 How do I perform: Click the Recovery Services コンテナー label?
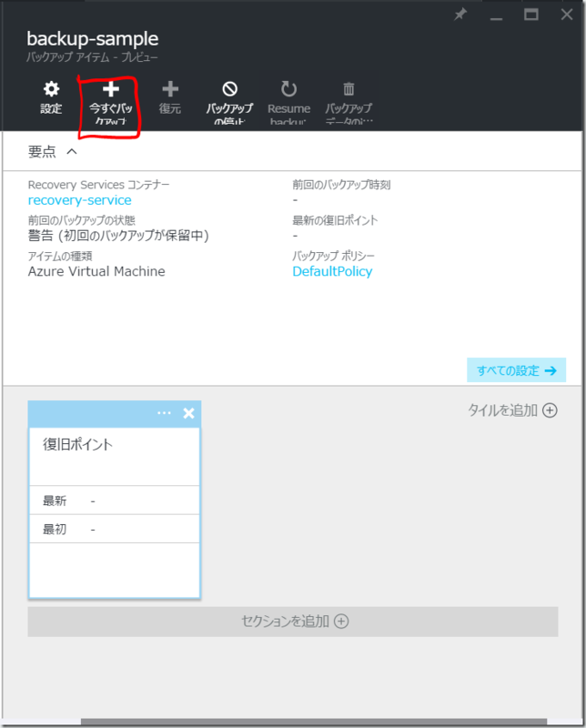98,185
